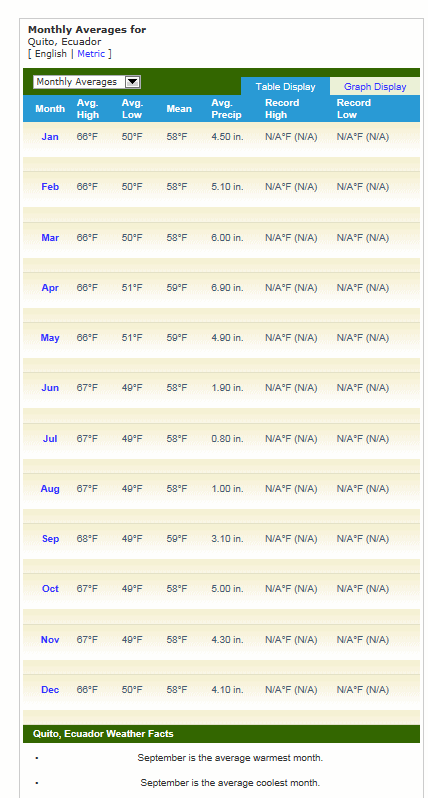428x798 pixels.
Task: Switch units to Metric
Action: [91, 54]
